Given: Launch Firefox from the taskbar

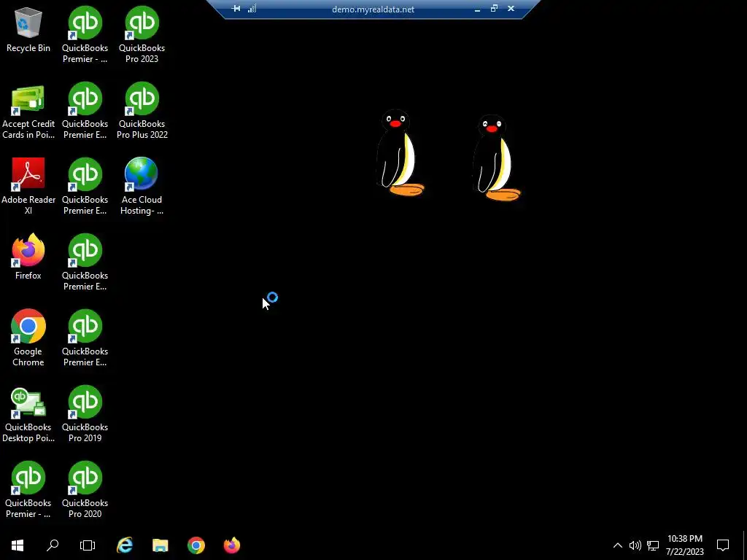Looking at the screenshot, I should click(x=232, y=545).
